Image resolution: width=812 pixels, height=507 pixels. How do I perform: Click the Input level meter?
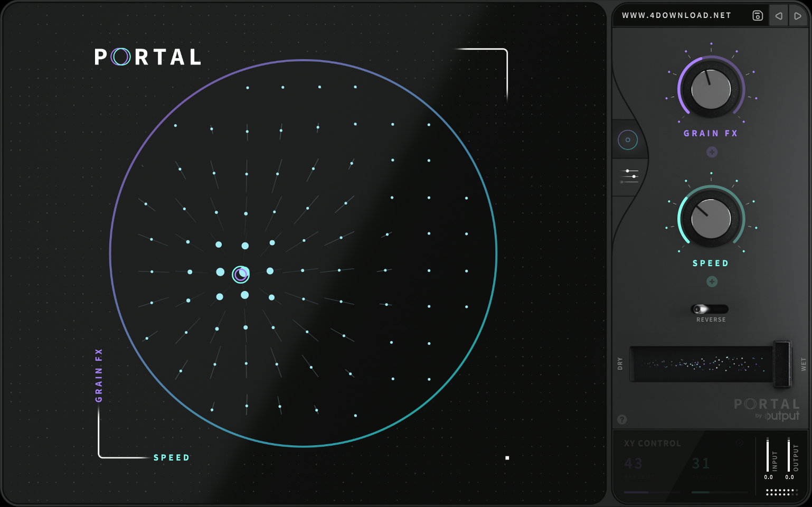pyautogui.click(x=768, y=455)
